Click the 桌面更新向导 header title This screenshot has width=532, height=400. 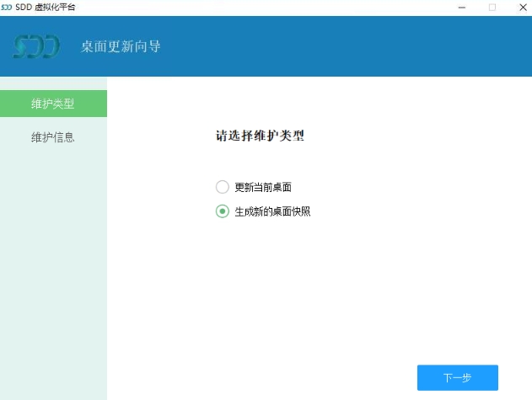[121, 46]
